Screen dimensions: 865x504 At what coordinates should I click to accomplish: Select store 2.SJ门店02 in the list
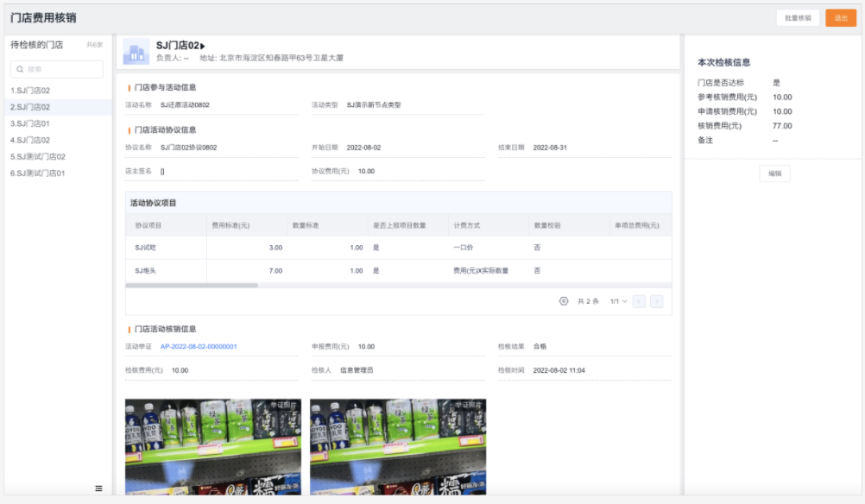tap(58, 107)
